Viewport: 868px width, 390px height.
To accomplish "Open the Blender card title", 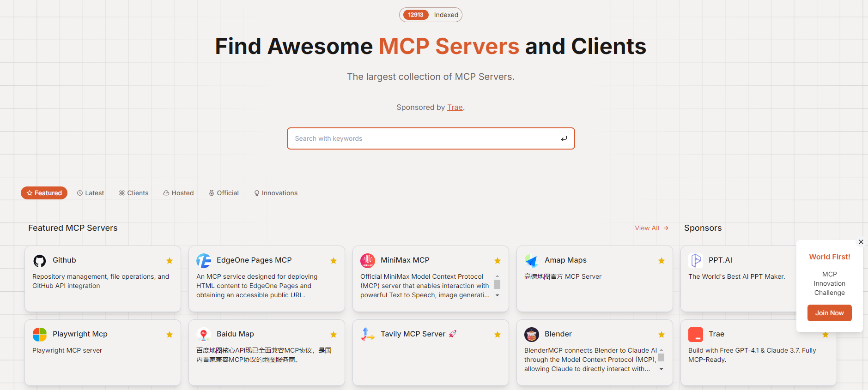I will 558,334.
